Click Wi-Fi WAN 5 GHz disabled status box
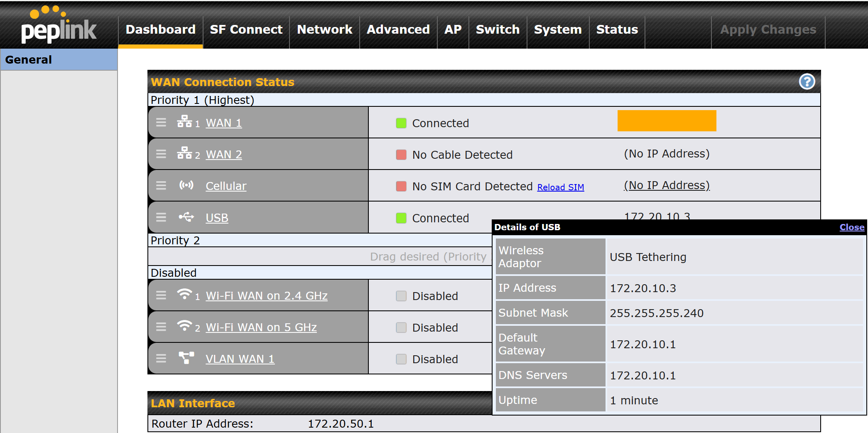This screenshot has width=868, height=433. point(401,327)
